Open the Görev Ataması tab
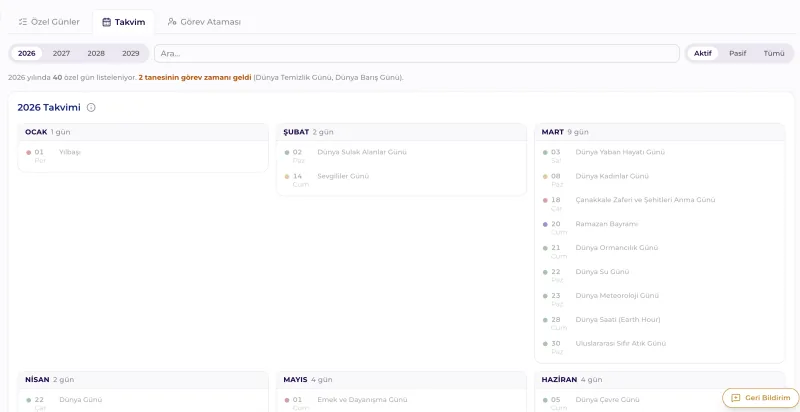 tap(204, 22)
